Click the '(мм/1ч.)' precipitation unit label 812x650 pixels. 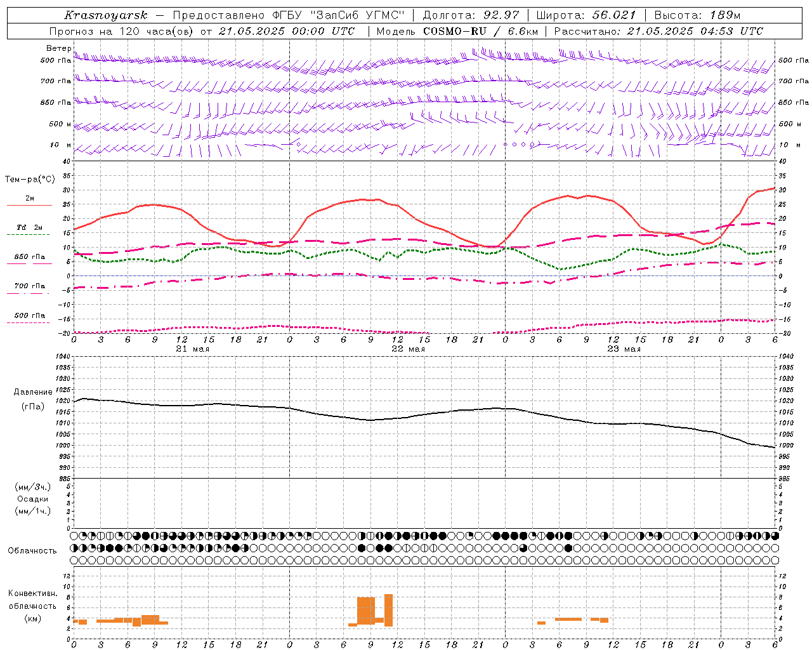[32, 511]
